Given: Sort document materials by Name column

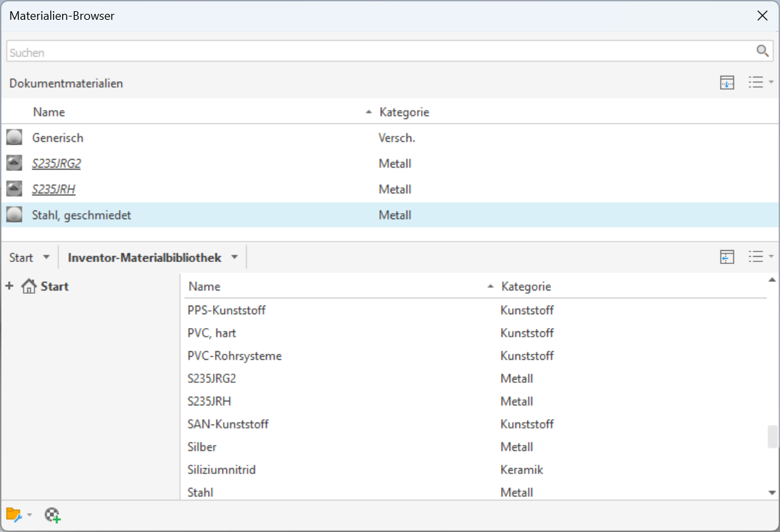Looking at the screenshot, I should click(x=49, y=112).
